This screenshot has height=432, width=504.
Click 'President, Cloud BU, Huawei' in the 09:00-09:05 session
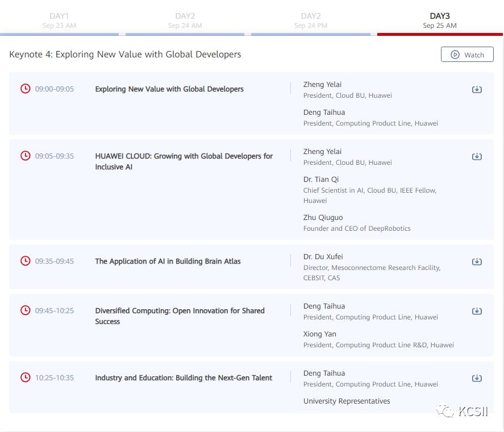pyautogui.click(x=348, y=95)
